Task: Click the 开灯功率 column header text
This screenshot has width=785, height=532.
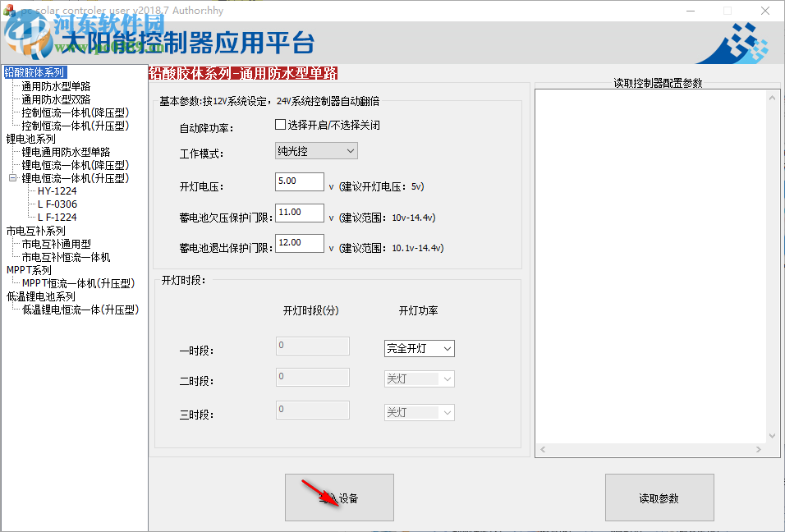Action: click(x=419, y=311)
